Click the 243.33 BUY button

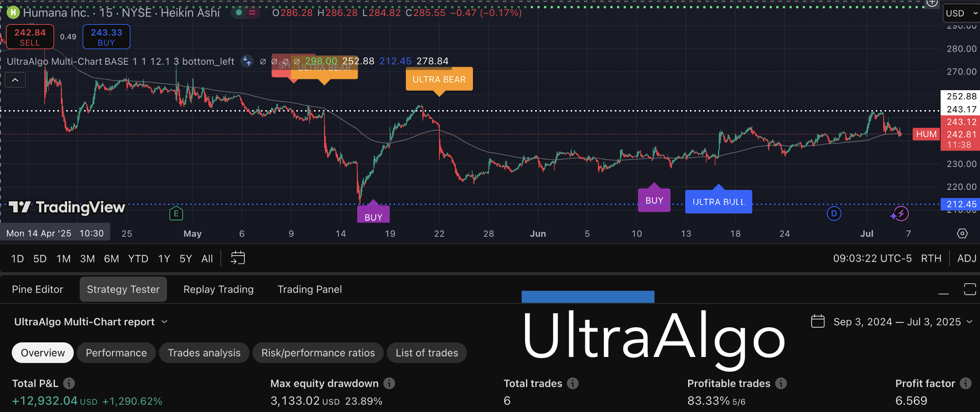[106, 37]
